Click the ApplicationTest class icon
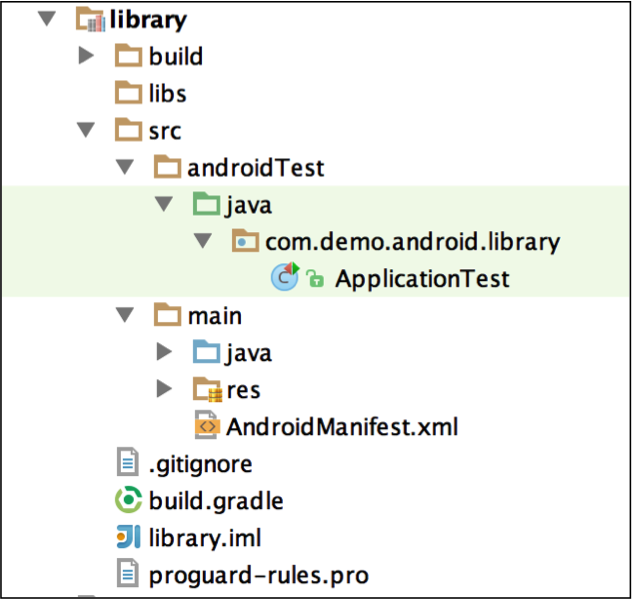Screen dimensions: 632x599 coord(285,278)
